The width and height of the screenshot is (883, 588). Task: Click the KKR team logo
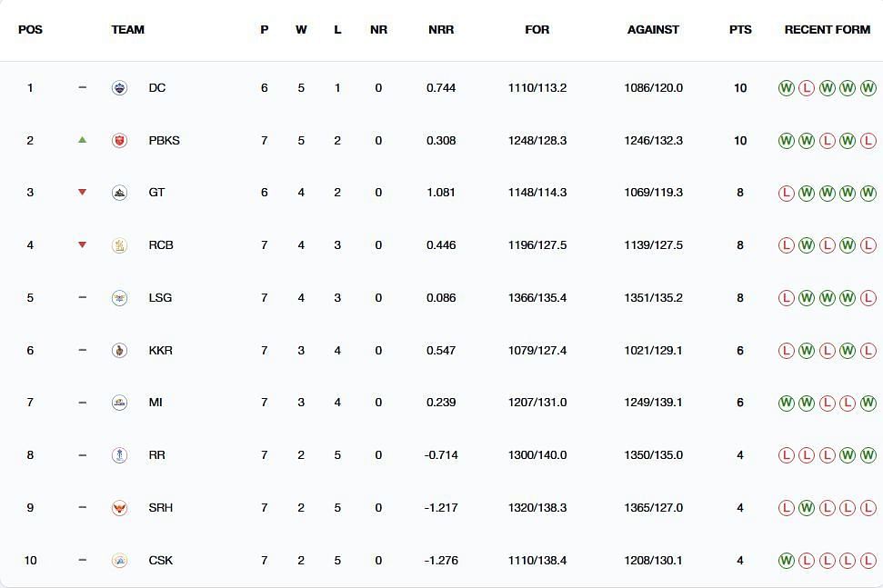(119, 351)
